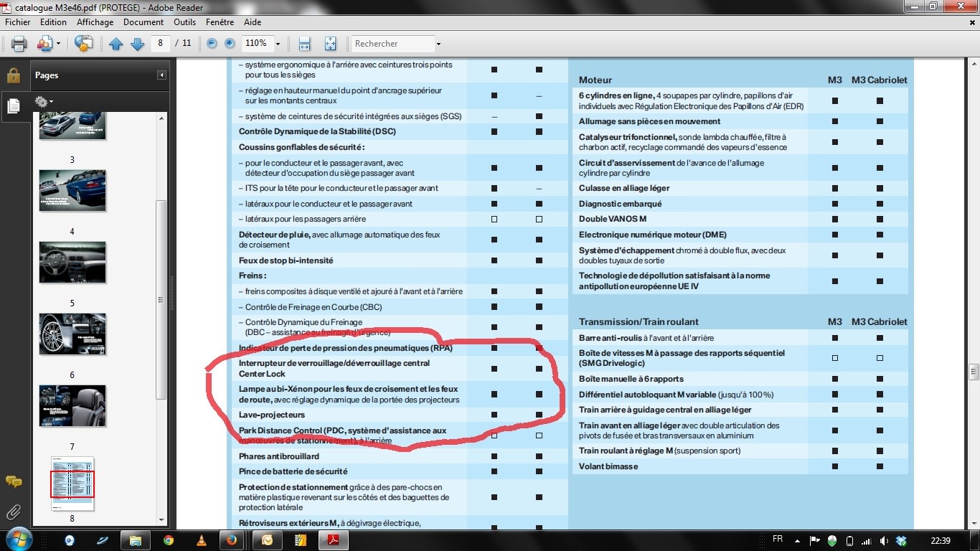980x551 pixels.
Task: Click document scrollbar up arrow
Action: pos(974,62)
